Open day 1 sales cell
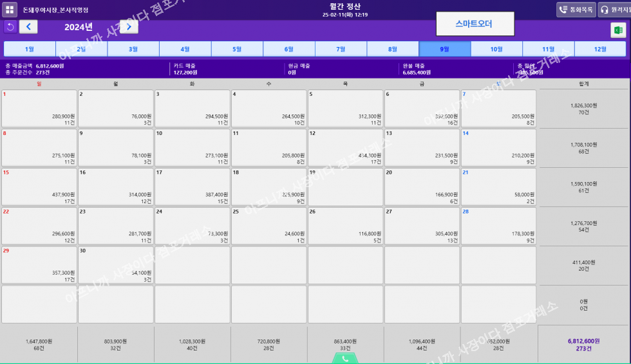Screen dimensions: 631x364 coord(39,108)
